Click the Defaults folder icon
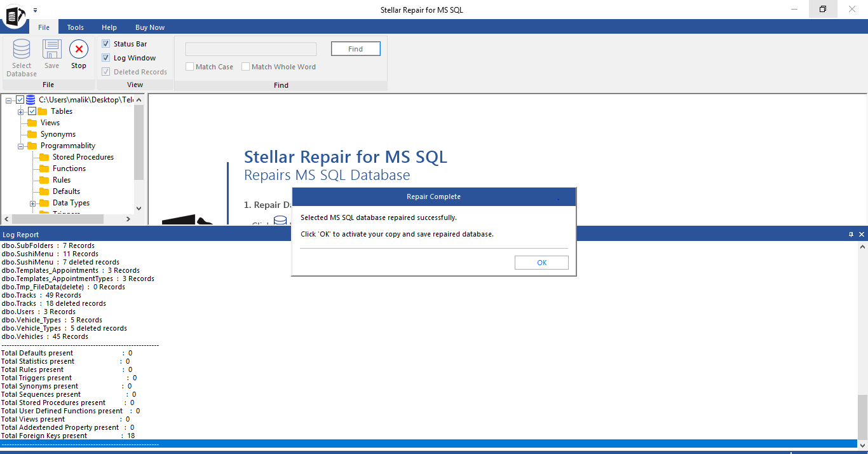 [44, 191]
